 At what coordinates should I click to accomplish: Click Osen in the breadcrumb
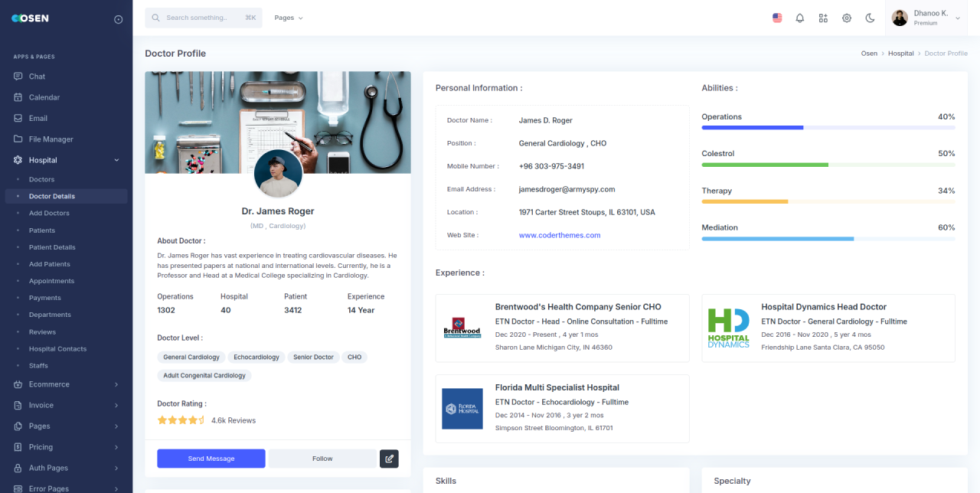point(869,54)
